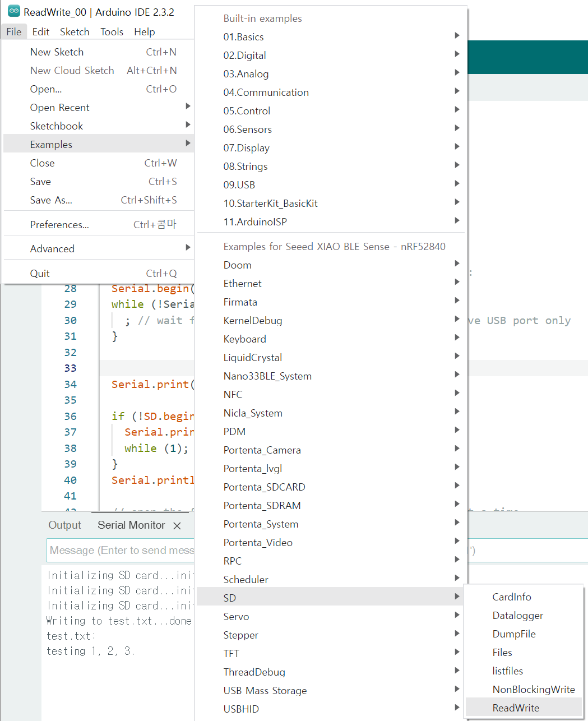Viewport: 588px width, 721px height.
Task: Choose Quit from the File menu
Action: 99,274
